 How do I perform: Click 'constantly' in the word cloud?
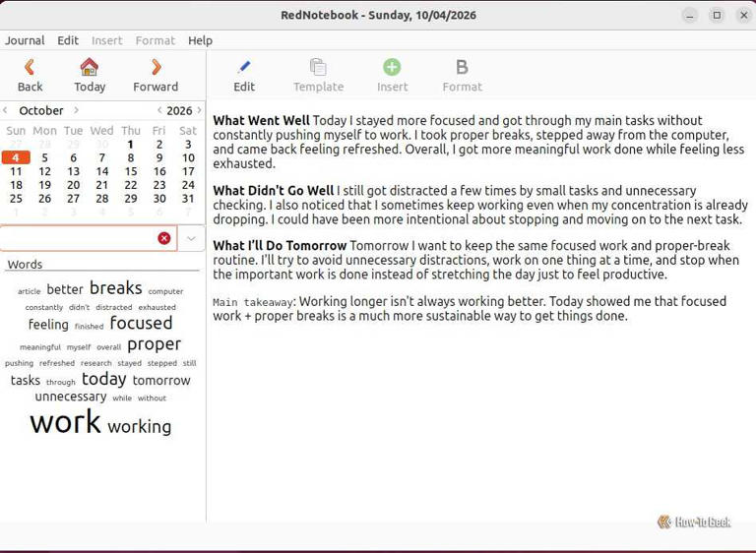point(44,307)
